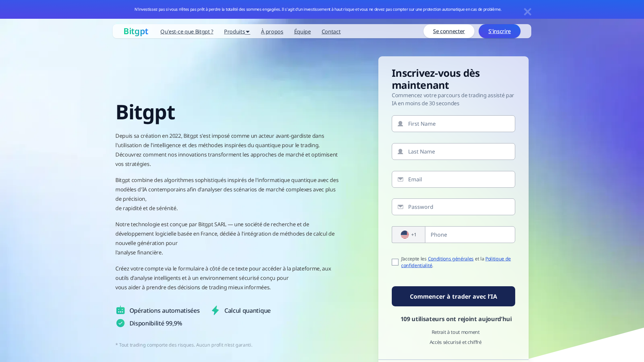This screenshot has width=644, height=362.
Task: Click inside the Phone number field
Action: 470,234
